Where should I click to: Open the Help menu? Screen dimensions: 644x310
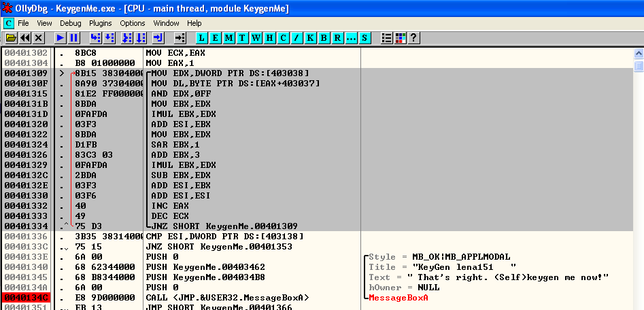194,23
